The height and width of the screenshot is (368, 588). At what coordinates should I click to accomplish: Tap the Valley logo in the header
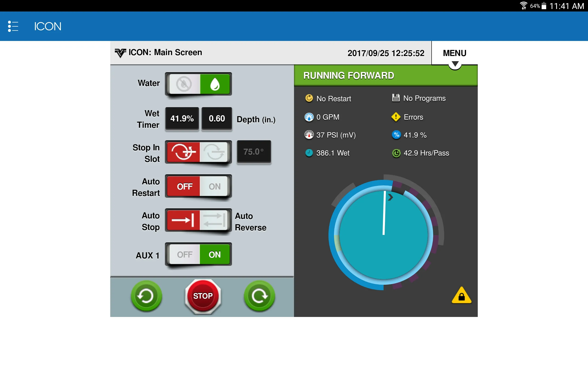click(120, 53)
